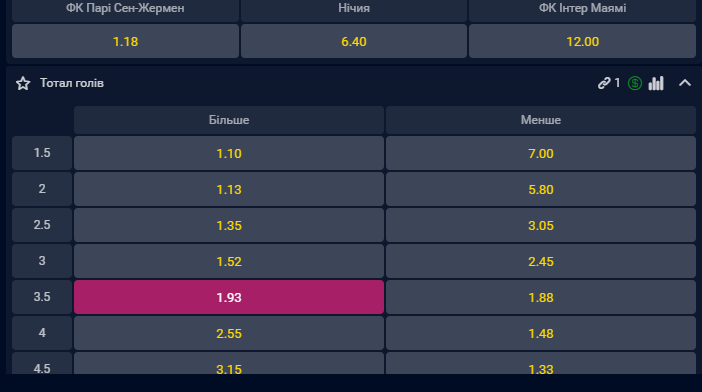This screenshot has height=392, width=702.
Task: Favorite the Тотал голів market with star icon
Action: coord(23,83)
